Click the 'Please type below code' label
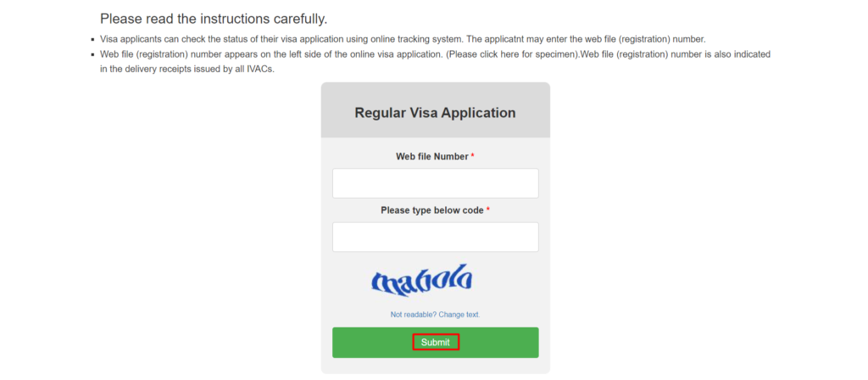The width and height of the screenshot is (868, 380). 431,210
